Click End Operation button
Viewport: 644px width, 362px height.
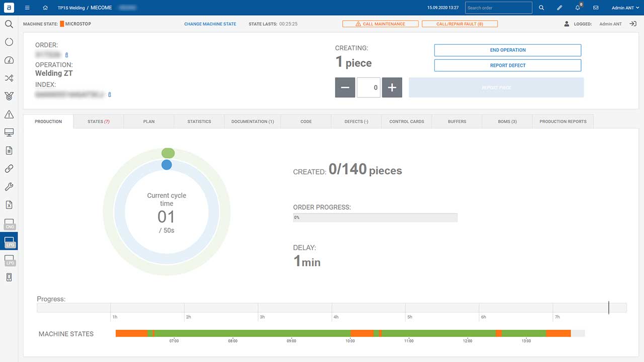(x=508, y=50)
